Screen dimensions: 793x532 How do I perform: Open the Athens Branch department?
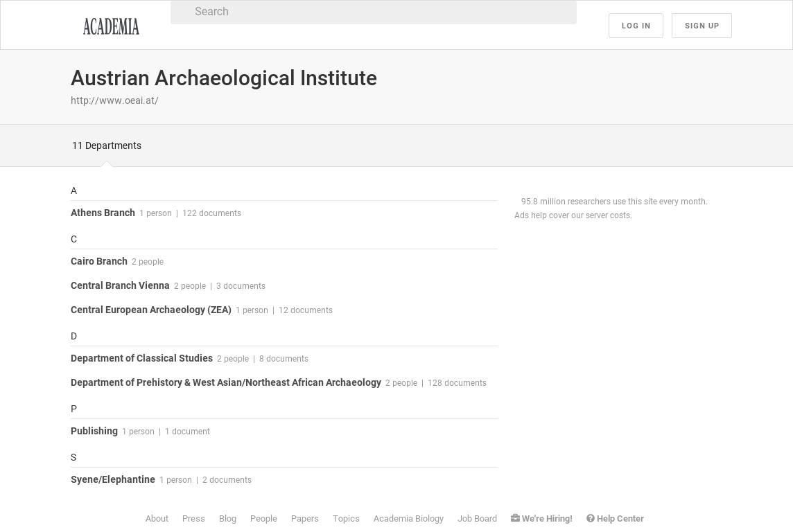click(103, 213)
